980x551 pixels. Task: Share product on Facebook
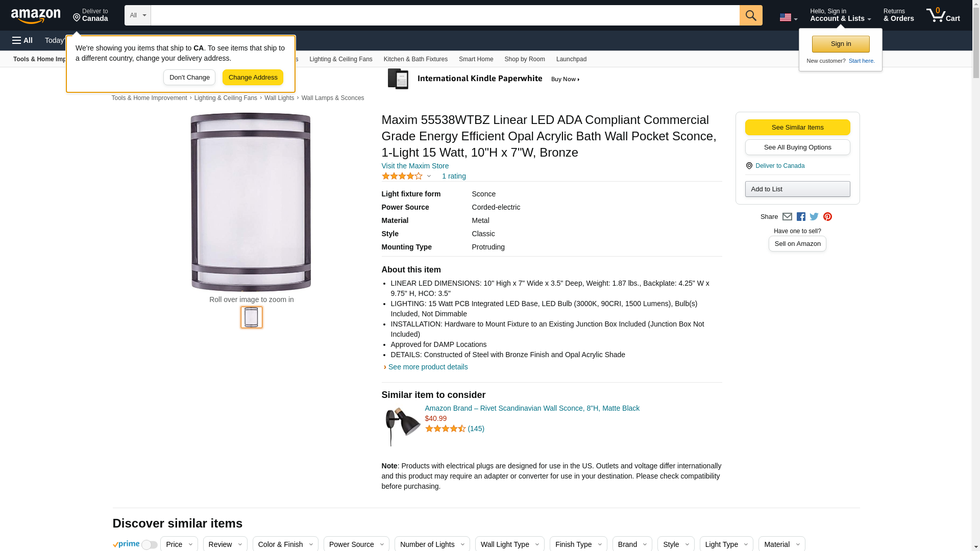[x=801, y=217]
